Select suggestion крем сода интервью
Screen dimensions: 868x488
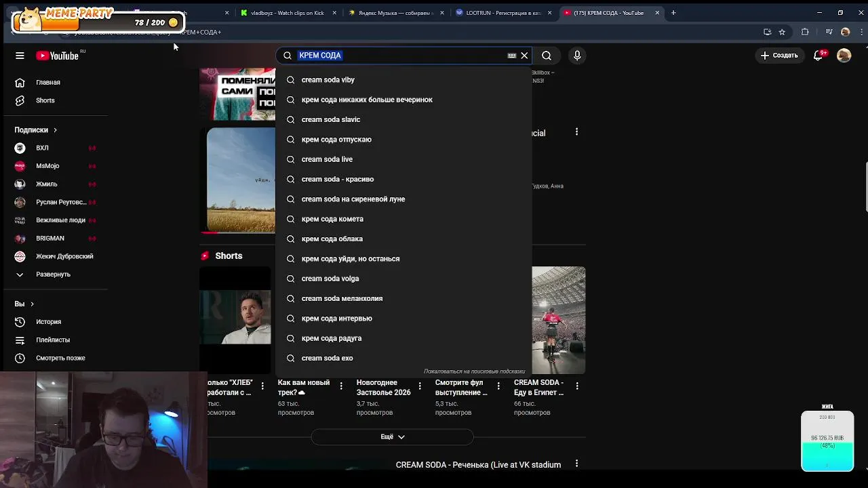pyautogui.click(x=403, y=319)
